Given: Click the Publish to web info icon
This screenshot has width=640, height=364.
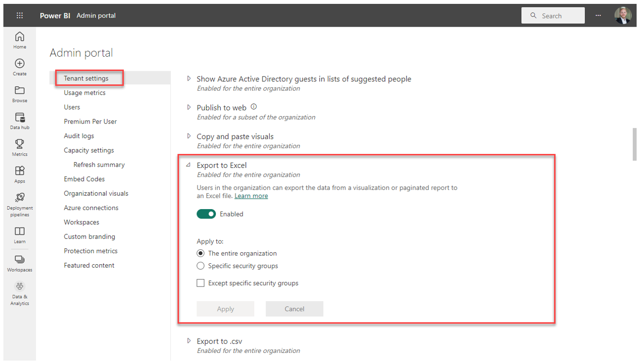Looking at the screenshot, I should pyautogui.click(x=254, y=107).
